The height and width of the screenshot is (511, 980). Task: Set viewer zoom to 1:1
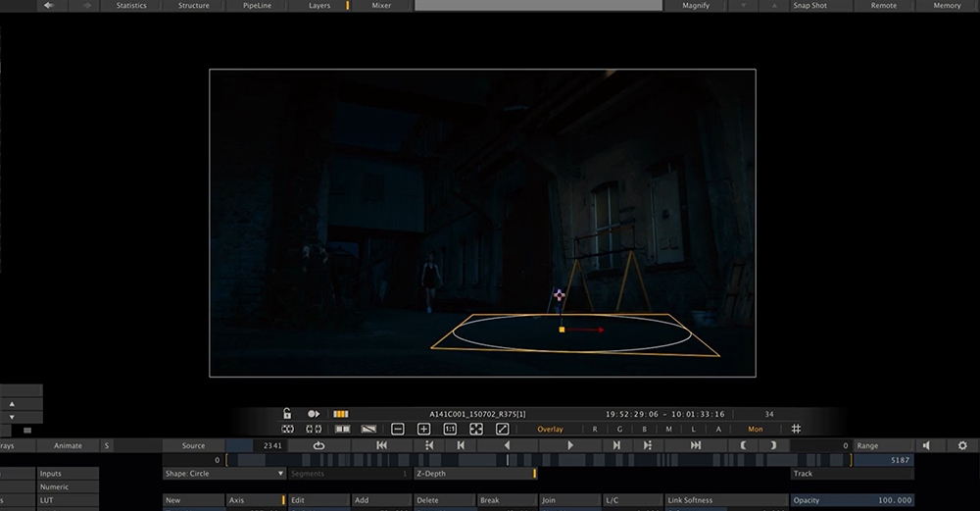tap(450, 429)
